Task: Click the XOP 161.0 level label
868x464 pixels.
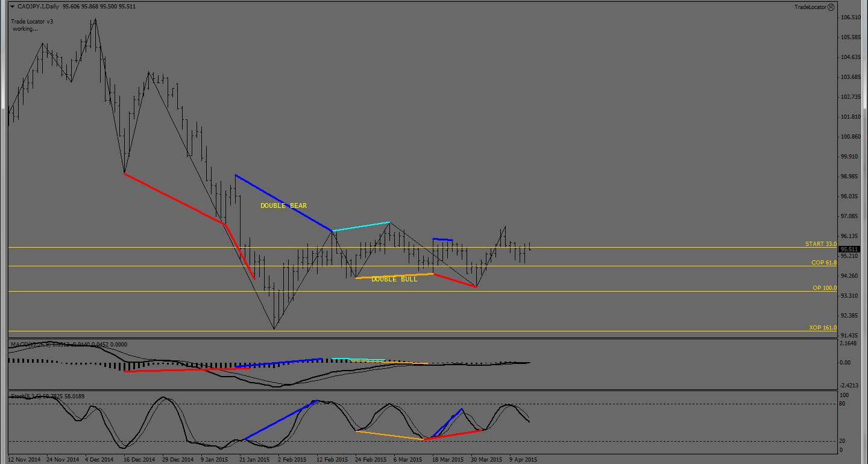Action: 822,328
